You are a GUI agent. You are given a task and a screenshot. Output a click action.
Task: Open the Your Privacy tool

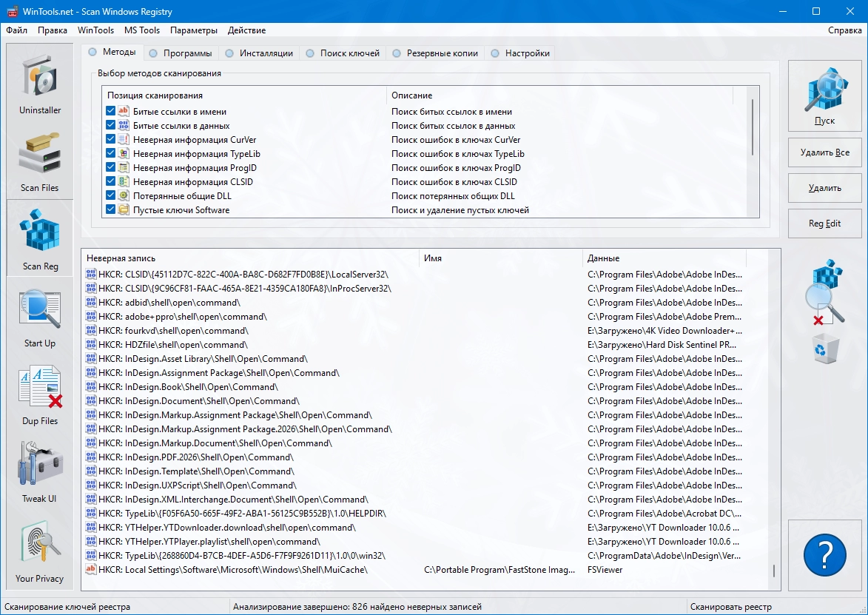(40, 551)
